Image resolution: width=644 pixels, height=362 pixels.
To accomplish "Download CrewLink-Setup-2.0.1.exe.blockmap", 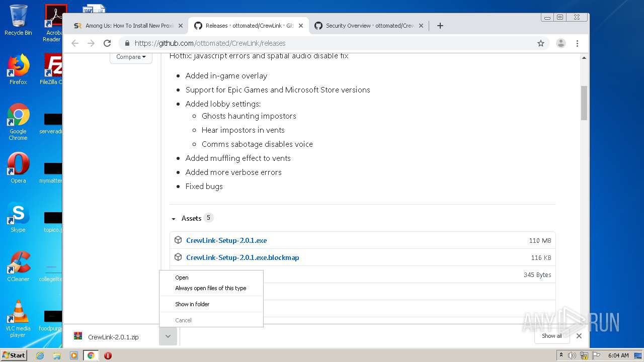I will click(x=243, y=257).
